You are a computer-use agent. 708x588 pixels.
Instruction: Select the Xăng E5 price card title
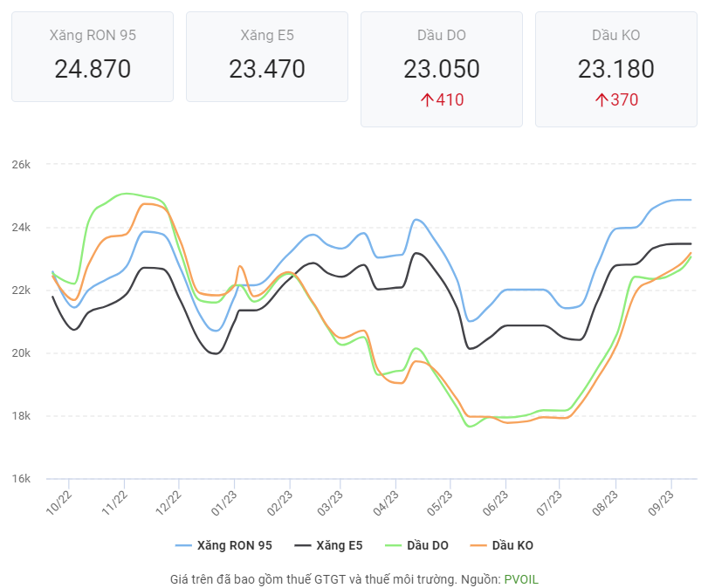pos(267,35)
